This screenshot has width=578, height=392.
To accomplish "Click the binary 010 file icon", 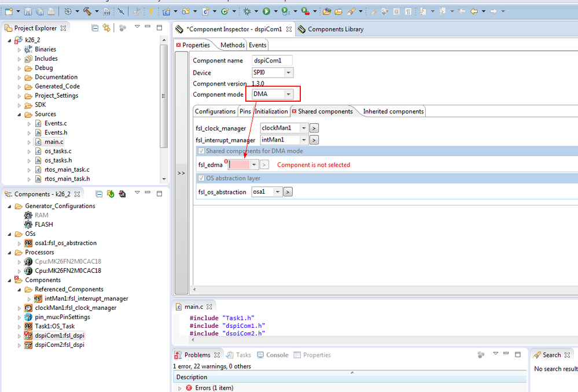I will click(106, 12).
